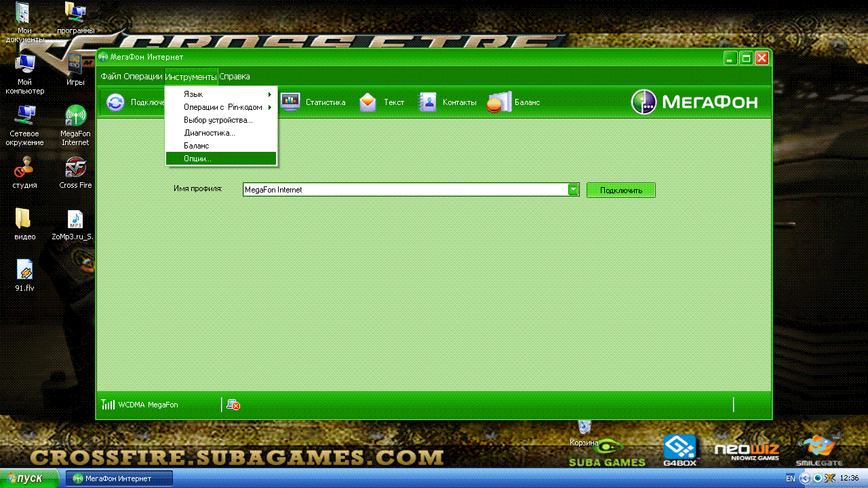The height and width of the screenshot is (488, 868).
Task: Open the Статистика monitor icon
Action: click(x=291, y=102)
